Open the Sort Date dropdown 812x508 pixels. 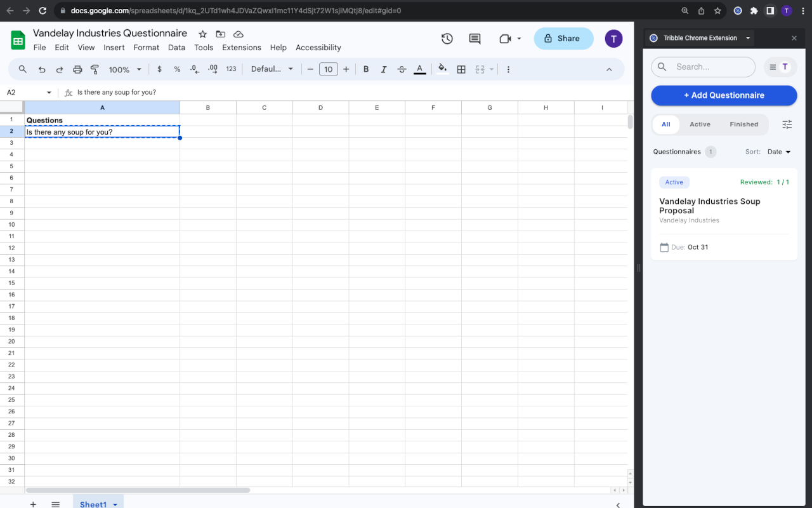779,152
